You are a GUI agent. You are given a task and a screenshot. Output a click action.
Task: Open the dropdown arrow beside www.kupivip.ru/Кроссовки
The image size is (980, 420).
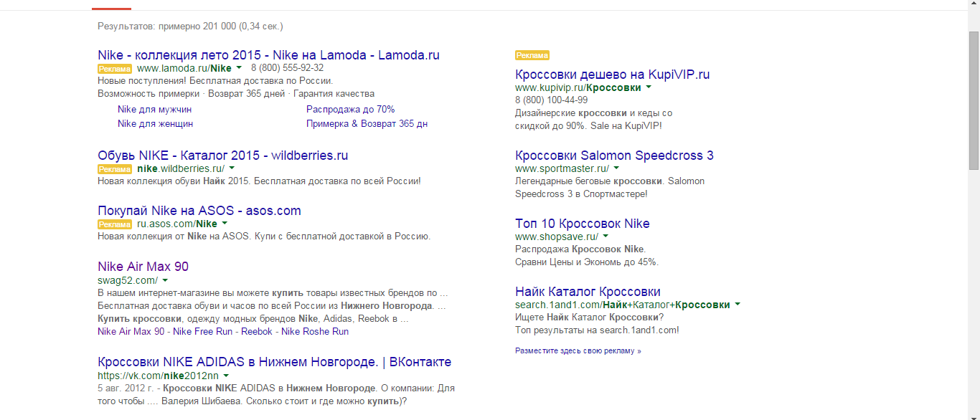649,87
